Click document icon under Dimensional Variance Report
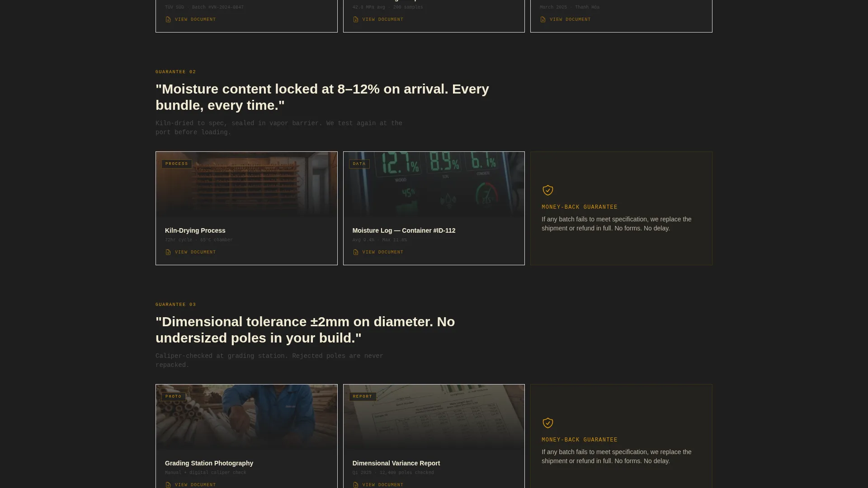 [x=356, y=485]
